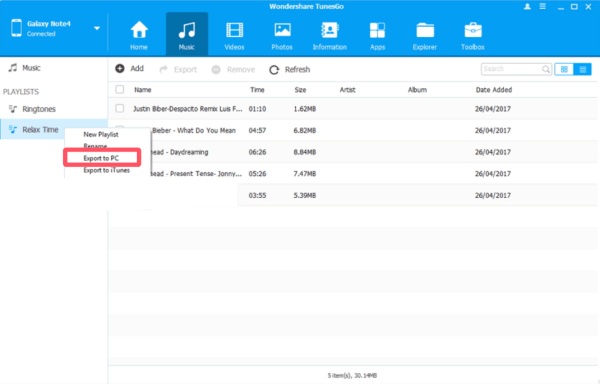The height and width of the screenshot is (384, 600).
Task: Open the Explorer file browser
Action: 425,36
